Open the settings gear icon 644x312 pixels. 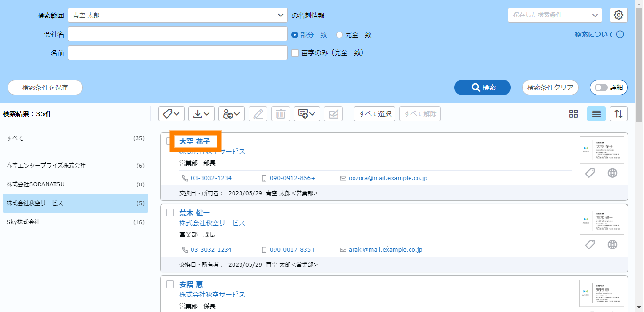619,15
